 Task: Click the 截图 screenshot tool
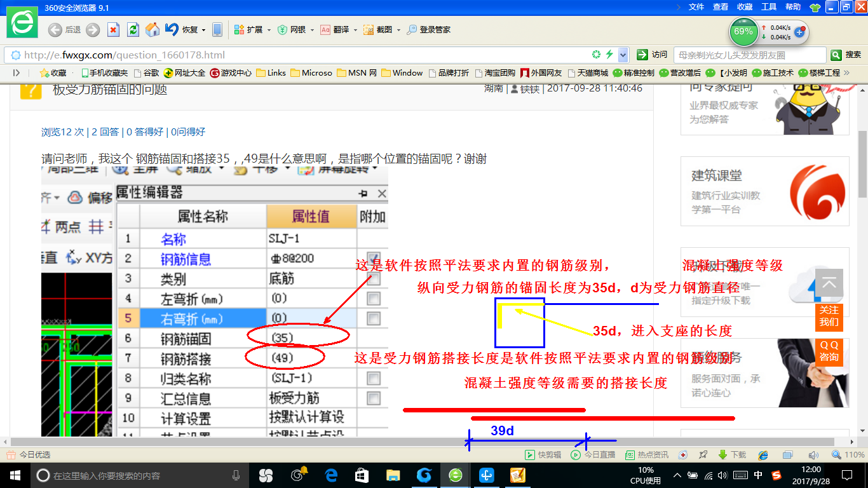pyautogui.click(x=377, y=29)
